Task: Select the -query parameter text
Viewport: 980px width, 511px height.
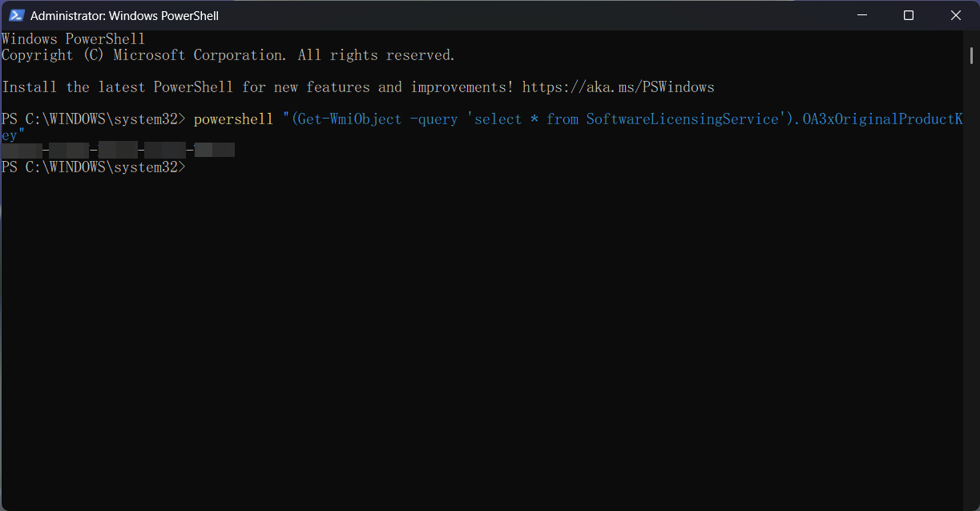Action: [433, 119]
